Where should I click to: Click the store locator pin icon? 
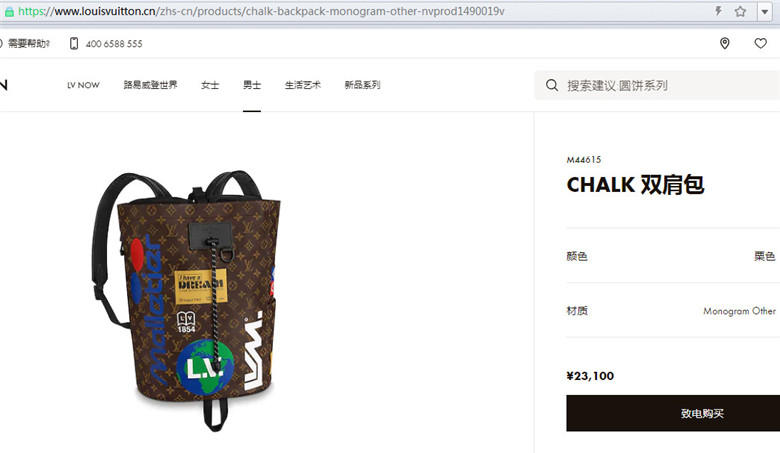tap(725, 43)
